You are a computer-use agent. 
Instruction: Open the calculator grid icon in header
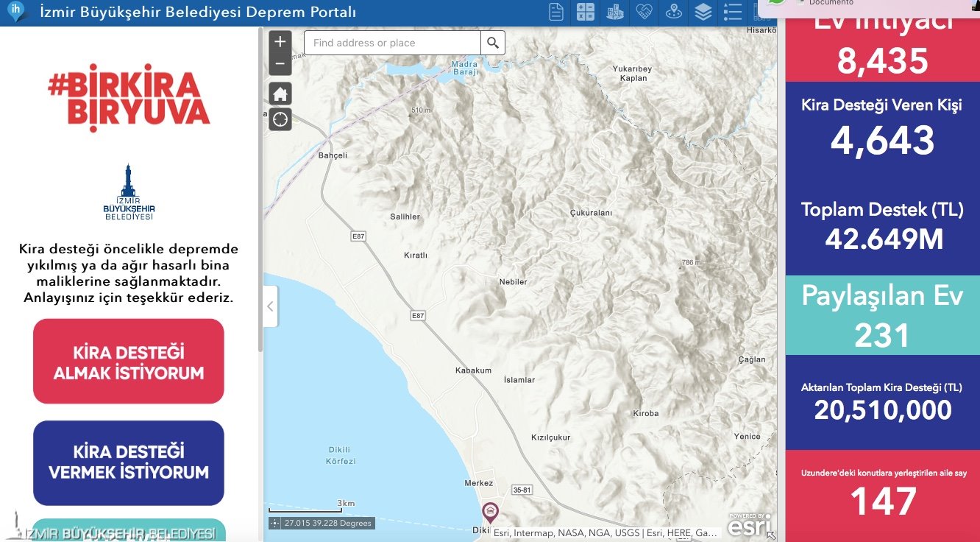coord(586,12)
